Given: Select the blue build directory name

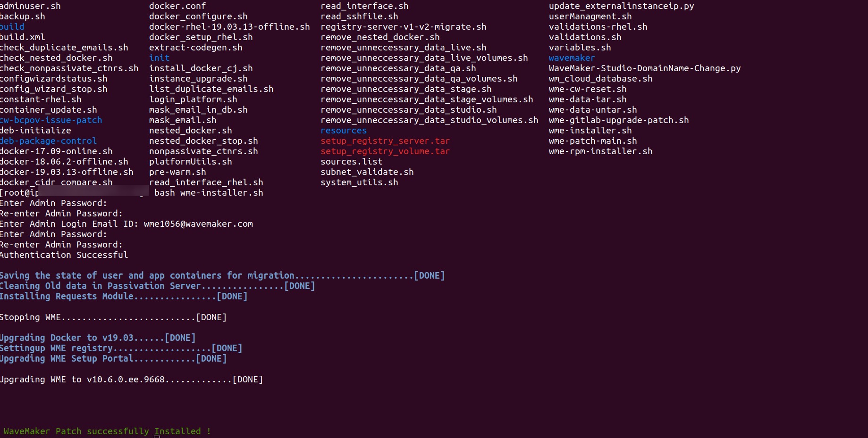Looking at the screenshot, I should (x=12, y=27).
